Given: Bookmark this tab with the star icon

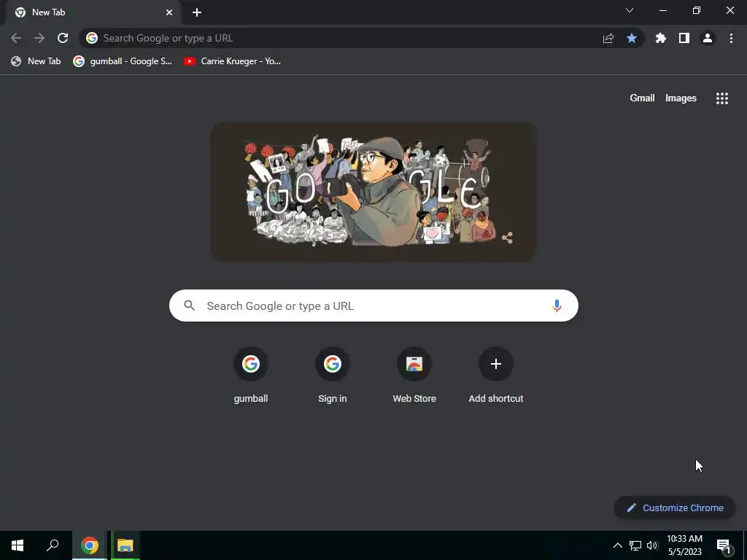Looking at the screenshot, I should 632,38.
